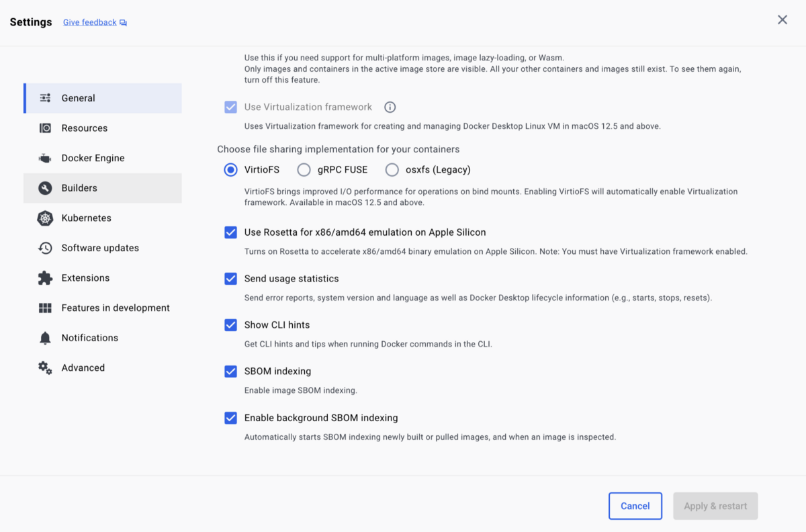This screenshot has width=806, height=532.
Task: Select the osxfs (Legacy) radio button
Action: tap(392, 170)
